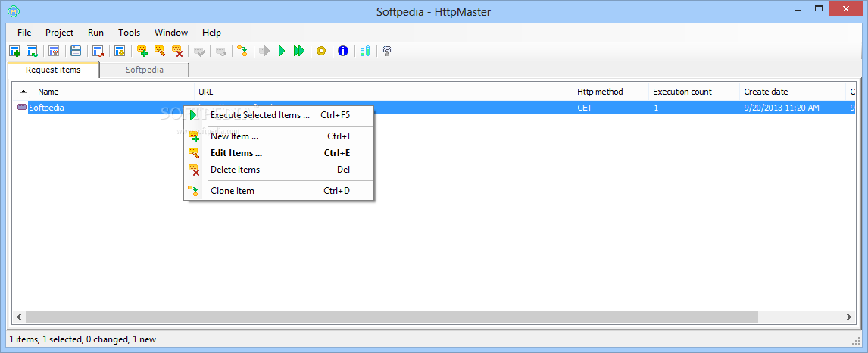The width and height of the screenshot is (868, 353).
Task: Click the execution count value 1
Action: tap(656, 108)
